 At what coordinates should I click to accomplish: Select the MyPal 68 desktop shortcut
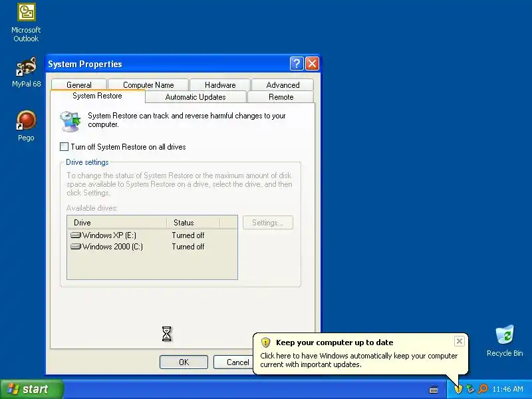[26, 72]
